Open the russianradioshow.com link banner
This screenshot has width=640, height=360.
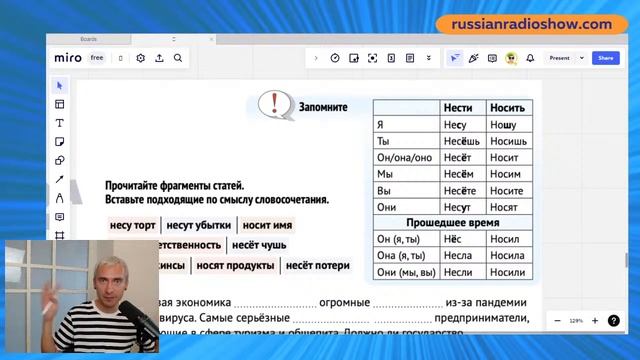pyautogui.click(x=532, y=24)
